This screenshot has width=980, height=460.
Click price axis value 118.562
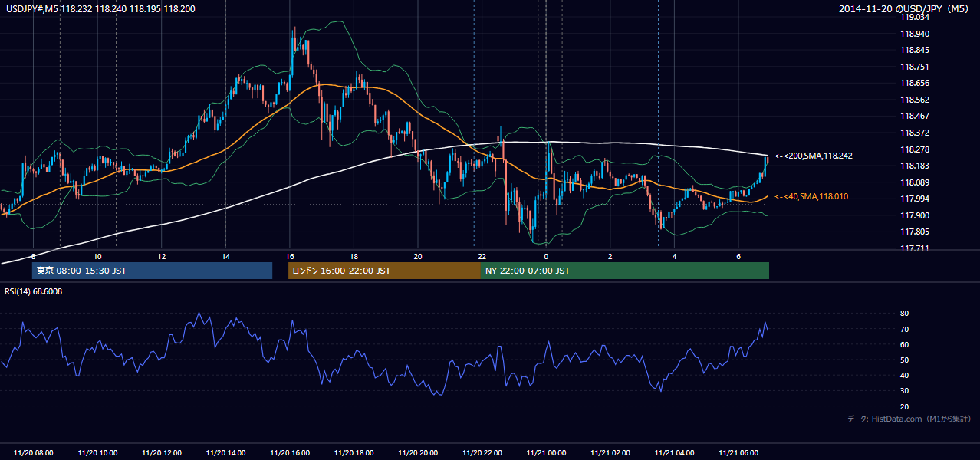click(914, 100)
